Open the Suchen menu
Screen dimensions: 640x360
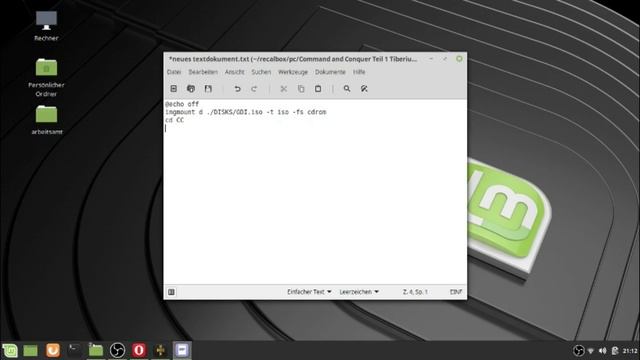click(261, 72)
